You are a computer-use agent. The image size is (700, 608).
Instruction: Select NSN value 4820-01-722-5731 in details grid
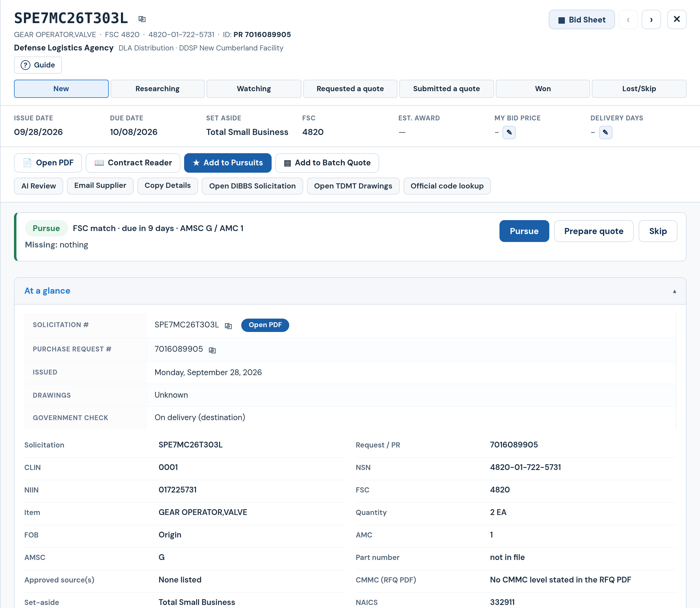[525, 467]
